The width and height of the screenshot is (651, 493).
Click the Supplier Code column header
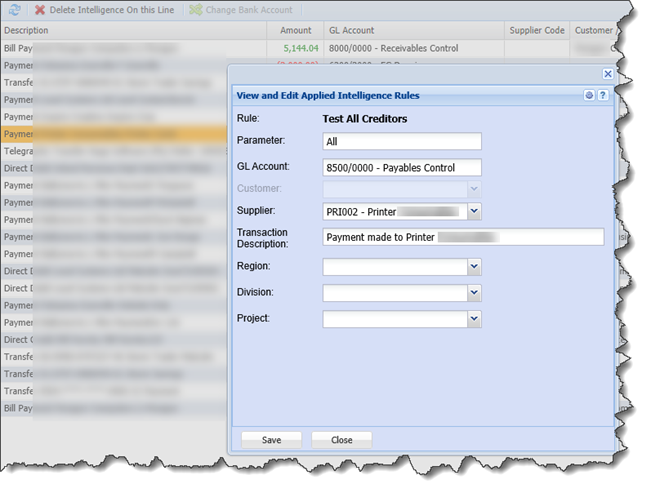coord(536,31)
